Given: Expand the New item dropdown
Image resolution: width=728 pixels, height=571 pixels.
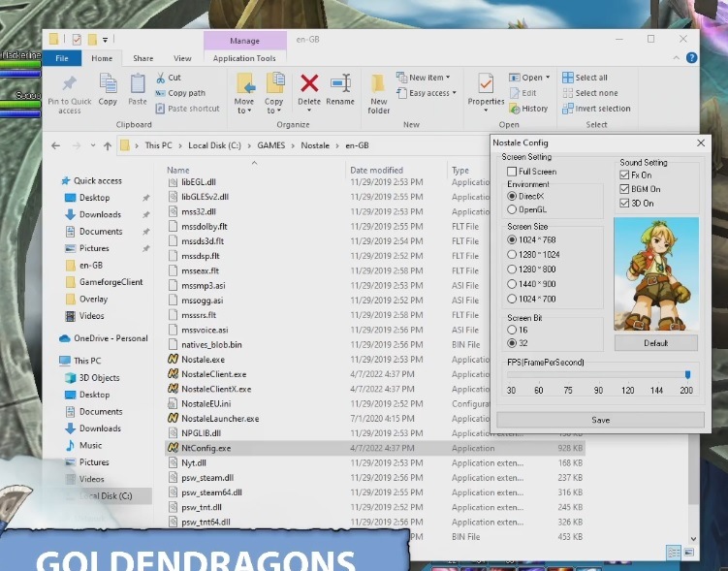Looking at the screenshot, I should pyautogui.click(x=448, y=78).
